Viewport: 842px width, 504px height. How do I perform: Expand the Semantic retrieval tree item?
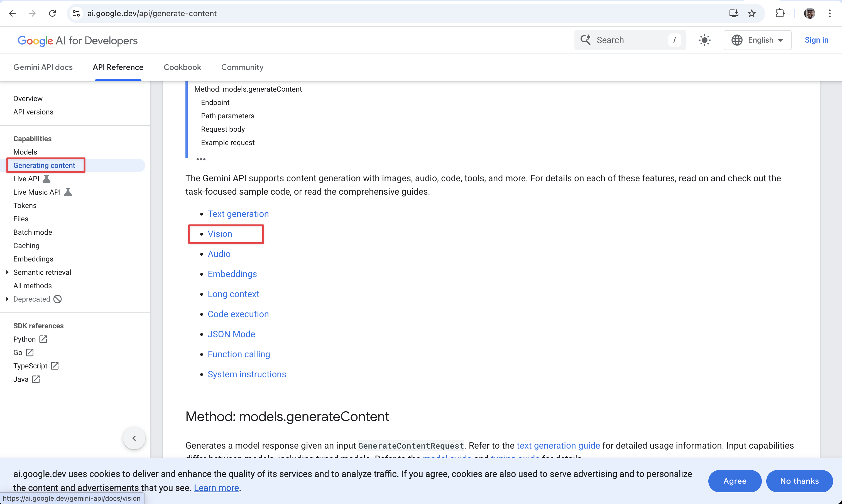7,272
